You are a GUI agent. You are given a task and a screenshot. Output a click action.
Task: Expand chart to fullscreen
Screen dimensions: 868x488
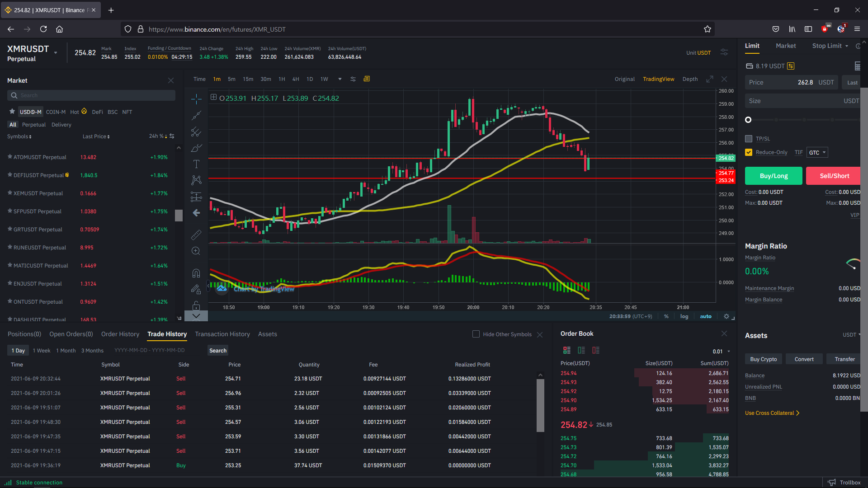coord(710,79)
